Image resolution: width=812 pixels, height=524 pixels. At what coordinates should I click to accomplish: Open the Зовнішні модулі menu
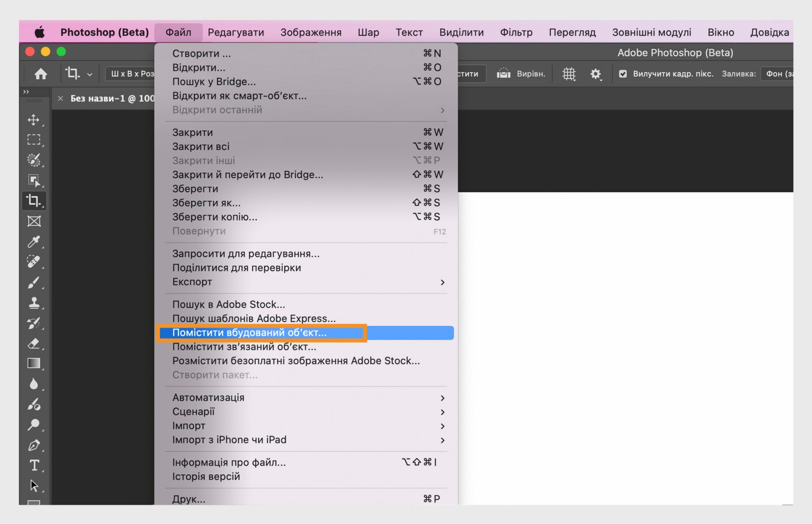pos(652,32)
